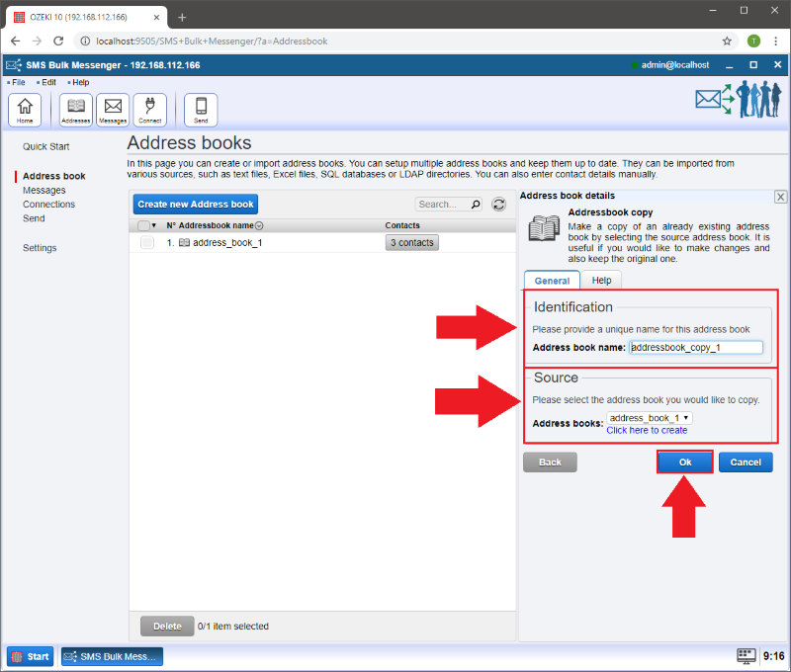Open the Messages envelope toolbar icon
The image size is (791, 672).
point(113,109)
